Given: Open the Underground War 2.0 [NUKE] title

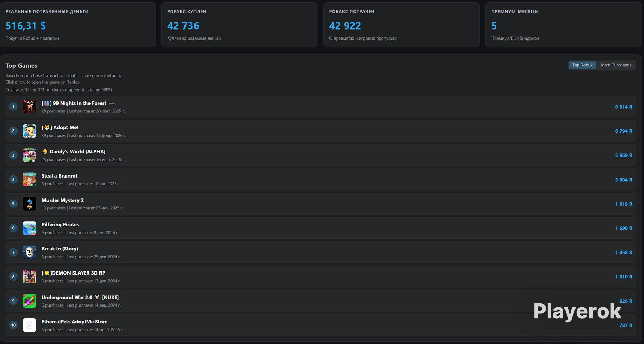Looking at the screenshot, I should (80, 297).
